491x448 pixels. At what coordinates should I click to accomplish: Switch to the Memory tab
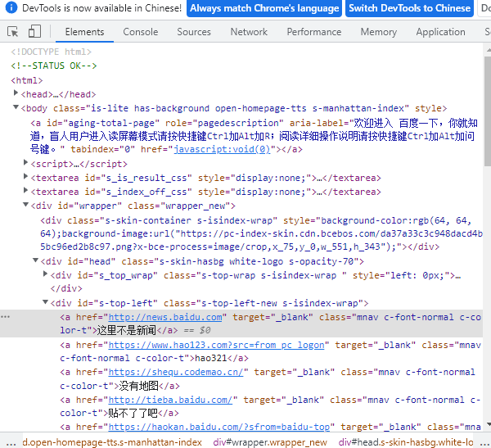click(379, 32)
